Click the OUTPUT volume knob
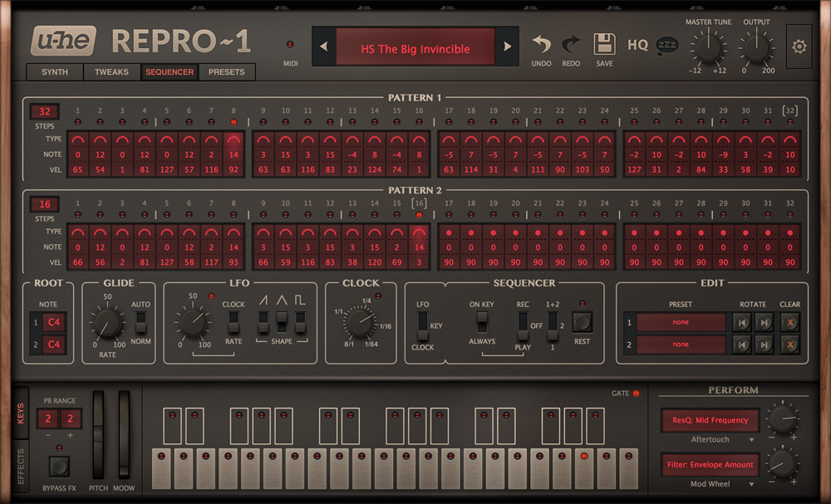The image size is (831, 504). click(756, 48)
